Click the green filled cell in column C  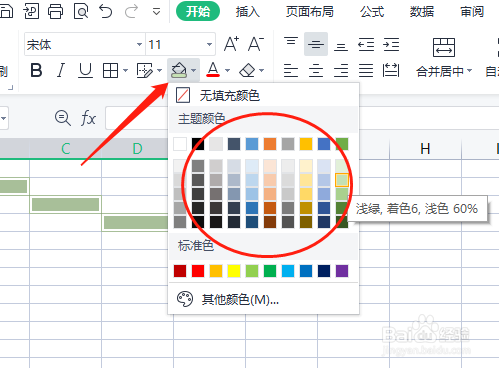66,204
